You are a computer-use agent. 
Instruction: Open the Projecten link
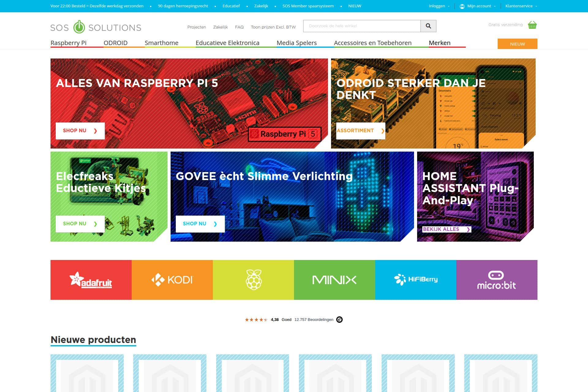197,27
